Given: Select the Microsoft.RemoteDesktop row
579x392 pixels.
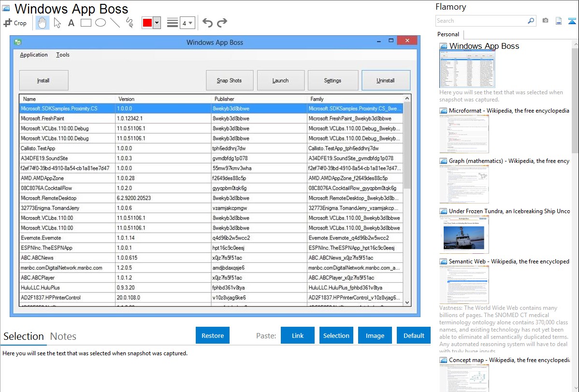Looking at the screenshot, I should (211, 198).
